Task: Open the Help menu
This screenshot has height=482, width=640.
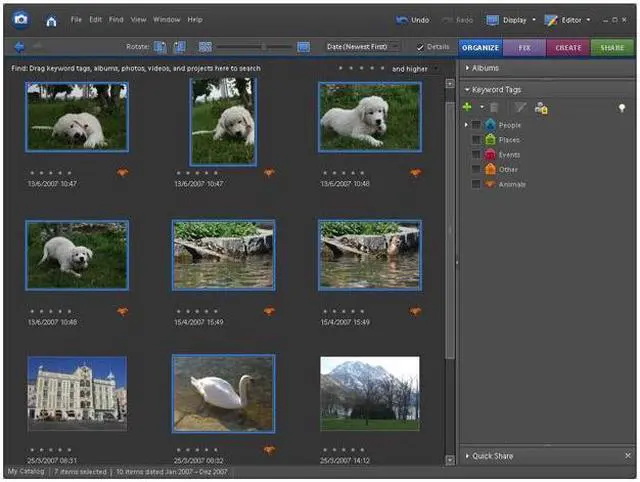Action: [x=195, y=20]
